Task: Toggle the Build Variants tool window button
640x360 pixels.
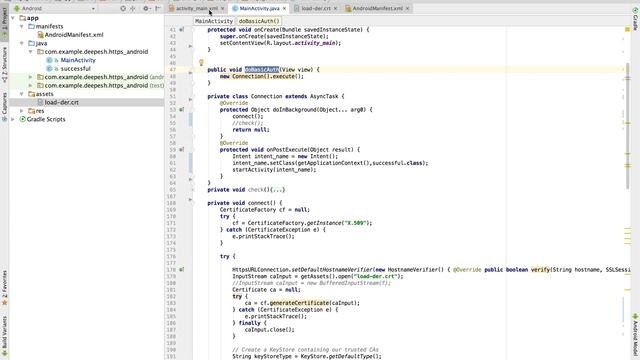Action: tap(4, 337)
